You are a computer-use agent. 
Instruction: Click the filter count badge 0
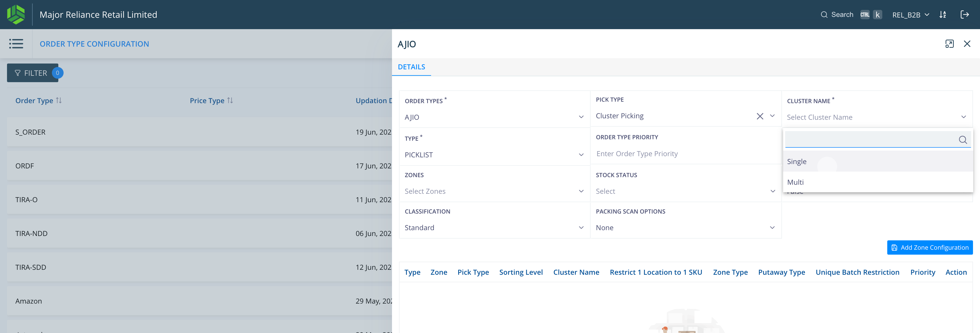pos(57,73)
